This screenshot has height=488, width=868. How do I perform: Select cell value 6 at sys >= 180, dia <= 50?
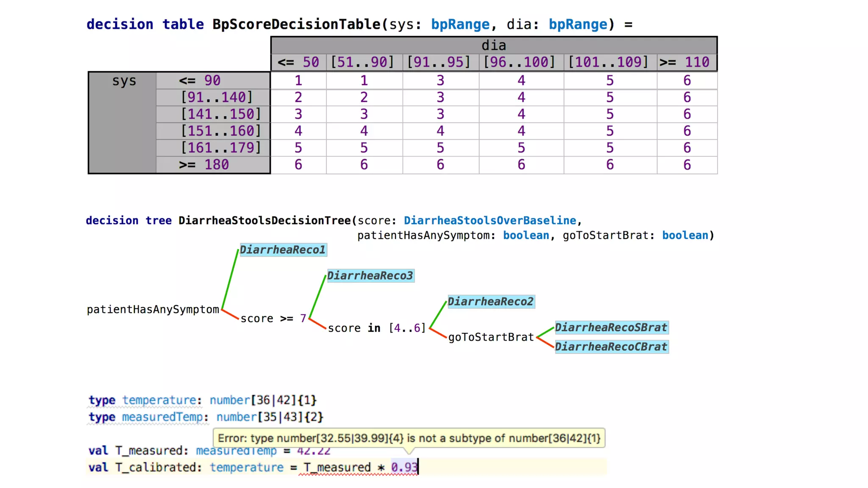298,165
